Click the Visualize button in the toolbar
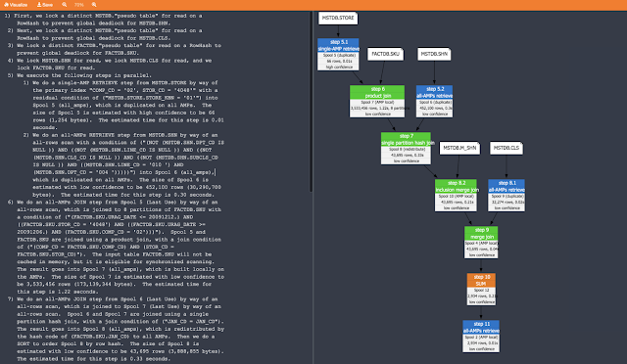This screenshot has height=364, width=627. pyautogui.click(x=16, y=5)
